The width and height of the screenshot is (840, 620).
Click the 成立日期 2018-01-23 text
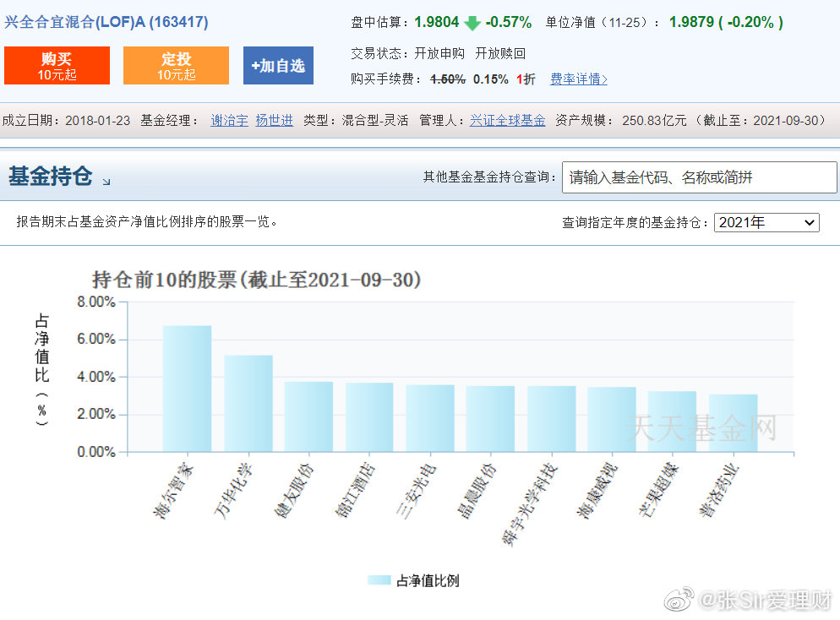click(67, 121)
